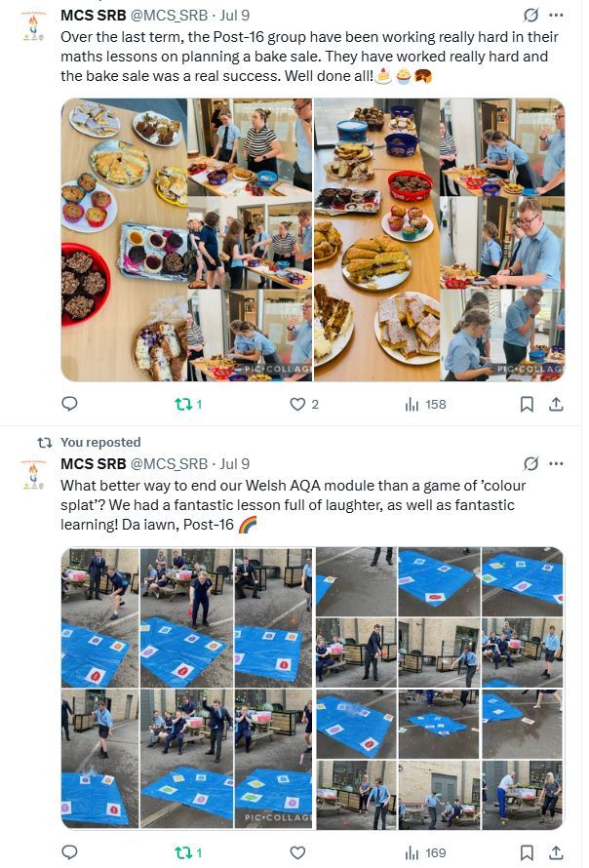This screenshot has height=868, width=589.
Task: Click Grok icon on colour splat tweet
Action: click(530, 463)
